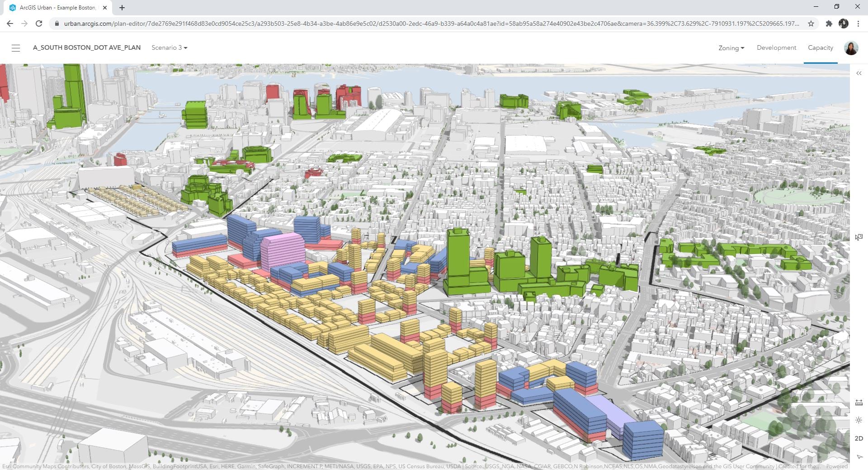Open the hamburger menu
Viewport: 868px width, 470px height.
click(16, 47)
